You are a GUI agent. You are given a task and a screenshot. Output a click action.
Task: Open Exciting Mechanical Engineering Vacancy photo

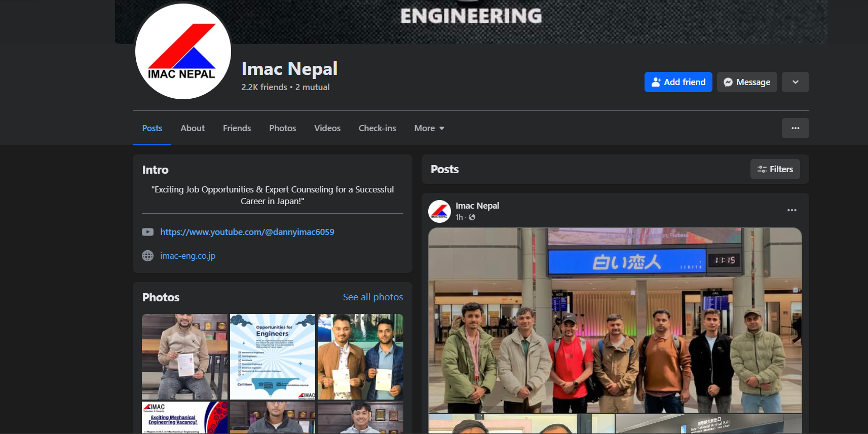pyautogui.click(x=185, y=417)
